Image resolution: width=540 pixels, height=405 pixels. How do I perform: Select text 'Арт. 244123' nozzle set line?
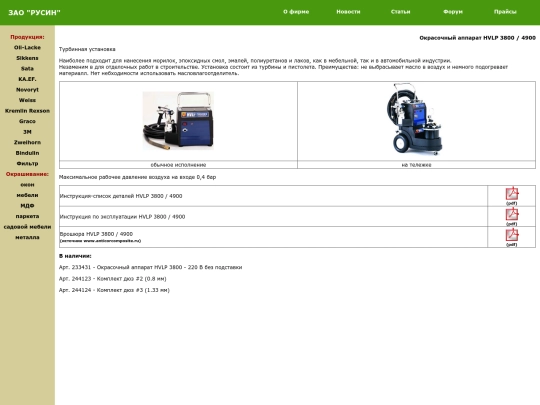click(x=113, y=279)
